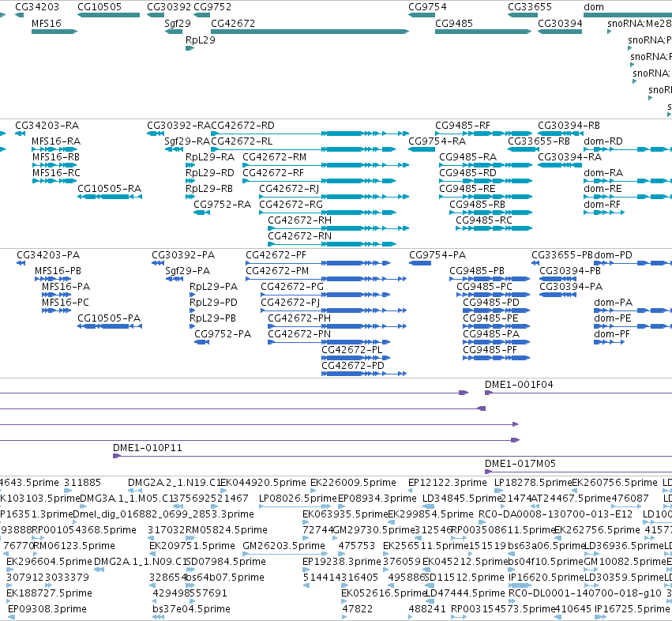Image resolution: width=672 pixels, height=621 pixels.
Task: Open the CG9485-RF transcript label
Action: pyautogui.click(x=463, y=126)
